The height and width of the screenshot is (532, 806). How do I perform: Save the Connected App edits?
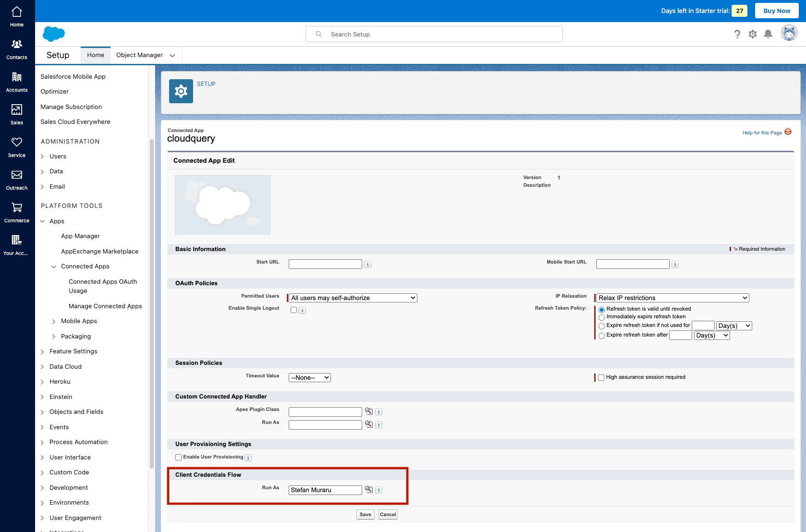click(366, 514)
